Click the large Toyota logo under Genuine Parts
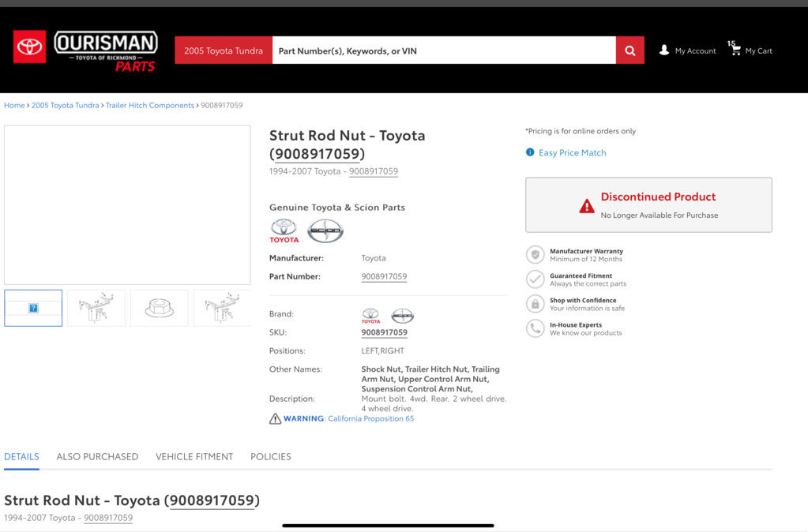 tap(284, 230)
